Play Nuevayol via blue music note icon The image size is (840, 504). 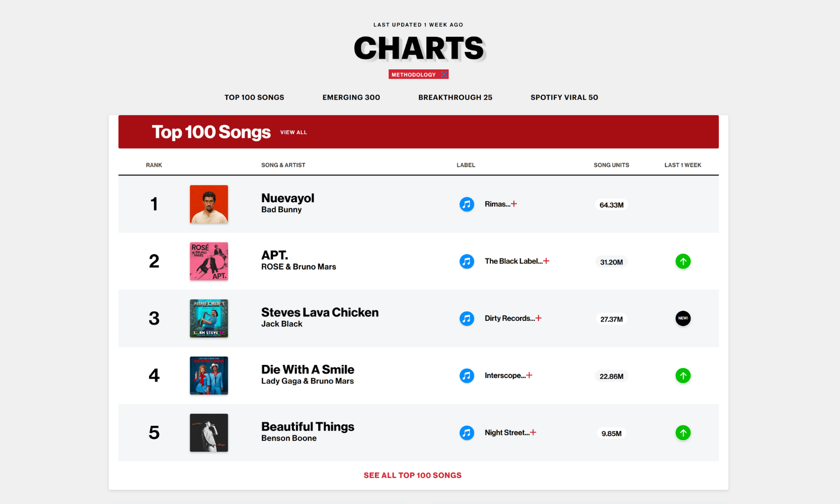[467, 204]
